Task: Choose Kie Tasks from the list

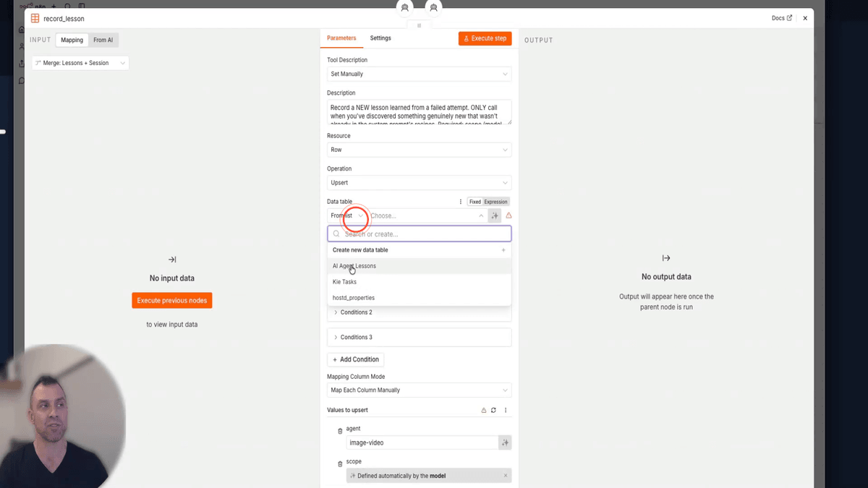Action: coord(420,282)
